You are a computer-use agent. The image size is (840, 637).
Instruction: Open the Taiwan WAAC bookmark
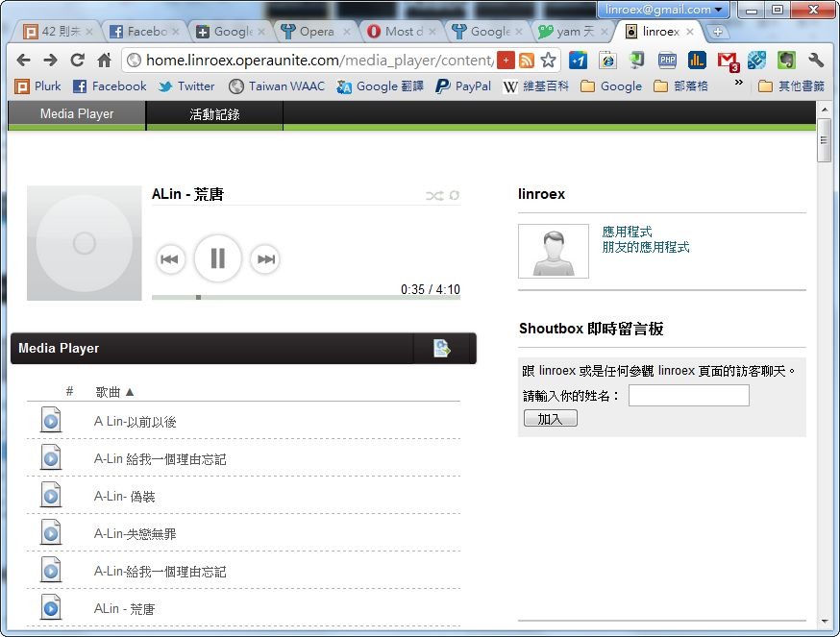(277, 86)
